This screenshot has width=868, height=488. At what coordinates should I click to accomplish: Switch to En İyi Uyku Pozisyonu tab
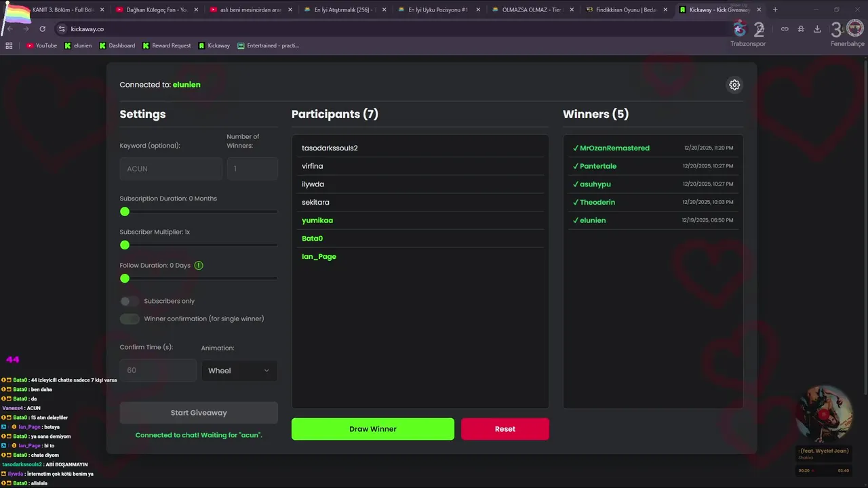click(x=437, y=9)
